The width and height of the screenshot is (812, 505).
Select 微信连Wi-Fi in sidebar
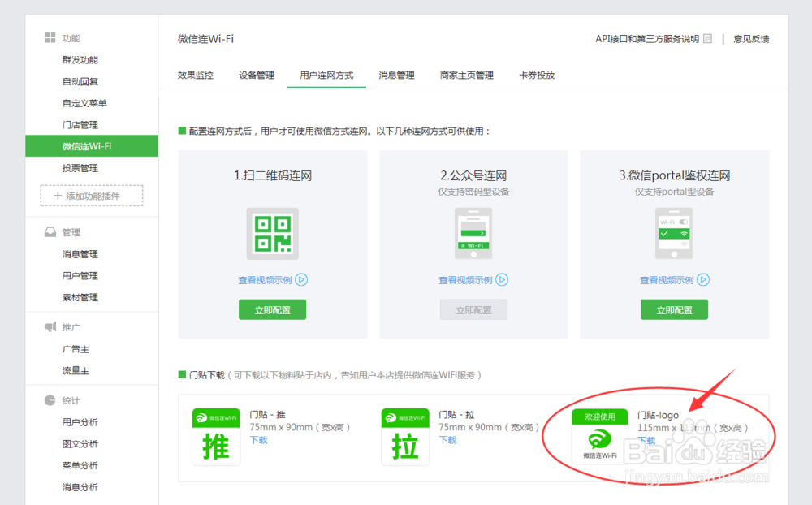tap(92, 146)
